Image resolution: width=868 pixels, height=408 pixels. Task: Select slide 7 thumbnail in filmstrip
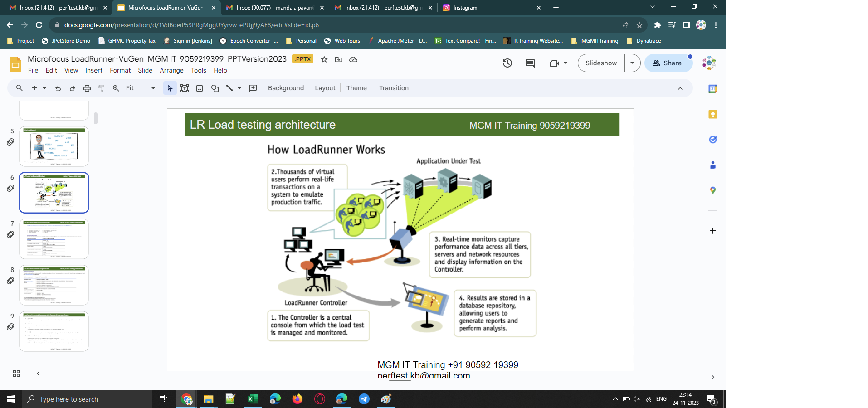[54, 239]
